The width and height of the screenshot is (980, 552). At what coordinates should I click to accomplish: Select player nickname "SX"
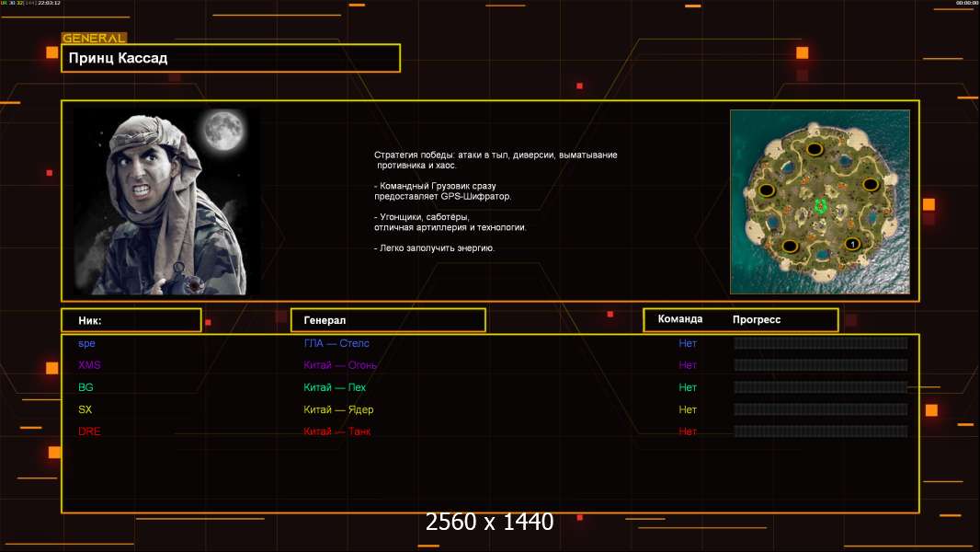pyautogui.click(x=85, y=409)
